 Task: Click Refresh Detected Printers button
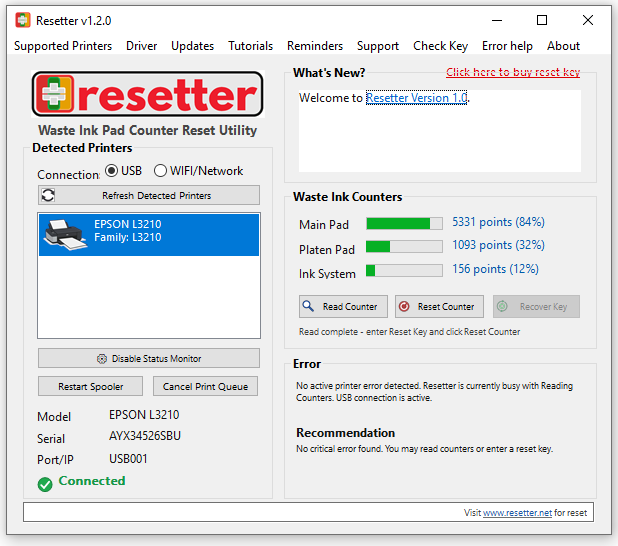click(x=149, y=195)
